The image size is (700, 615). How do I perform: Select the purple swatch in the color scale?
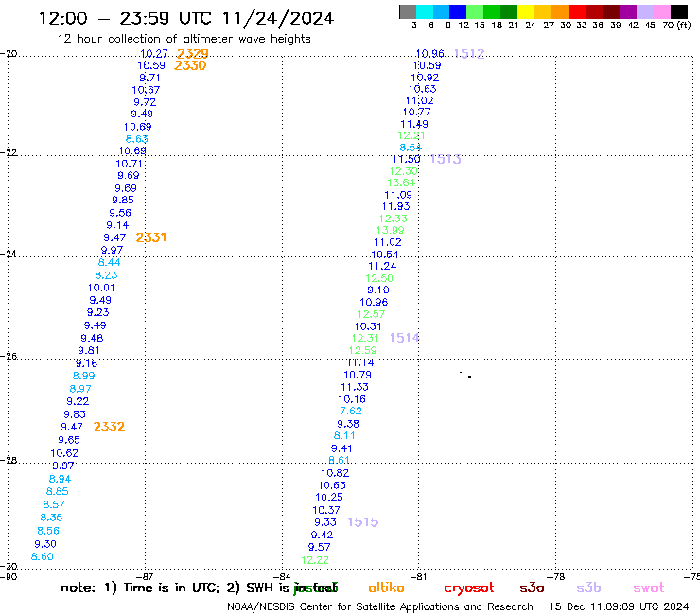(x=628, y=11)
